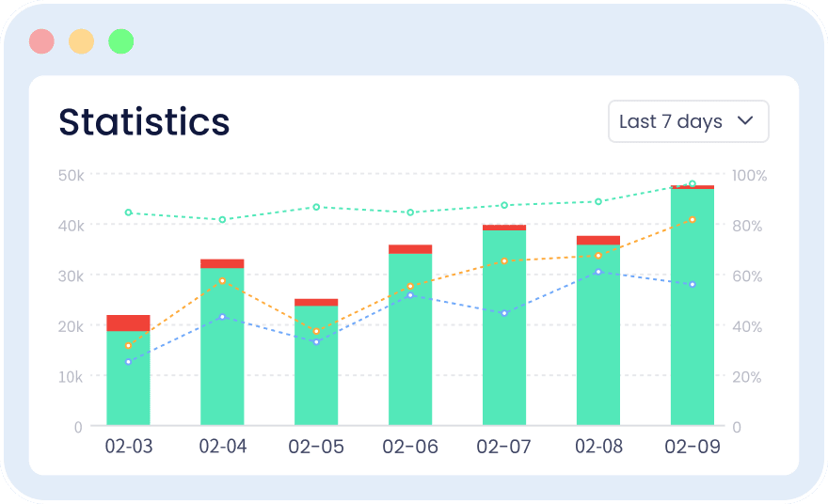Click the yellow window dot

click(81, 41)
